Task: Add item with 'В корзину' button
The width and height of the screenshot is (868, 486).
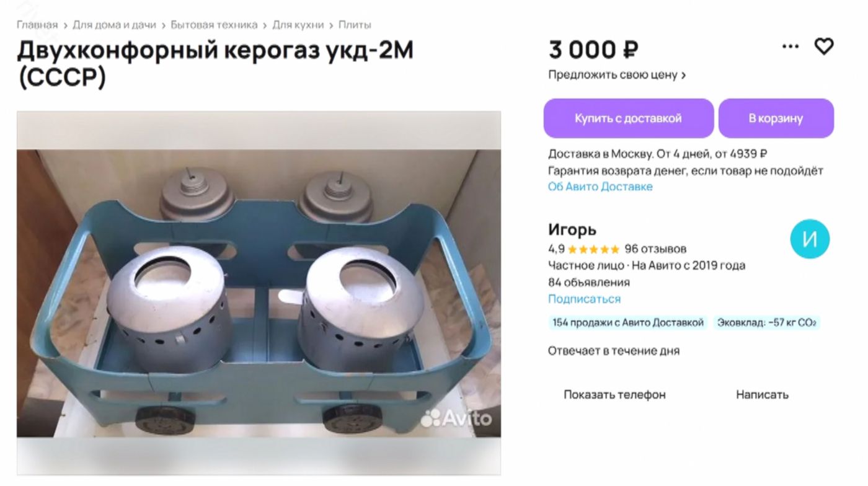Action: click(x=776, y=118)
